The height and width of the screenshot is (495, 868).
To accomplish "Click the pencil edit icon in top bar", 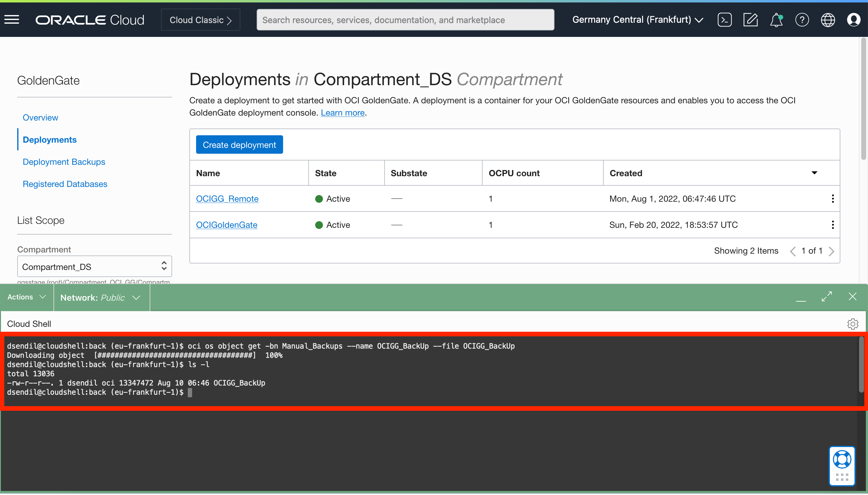I will 751,19.
